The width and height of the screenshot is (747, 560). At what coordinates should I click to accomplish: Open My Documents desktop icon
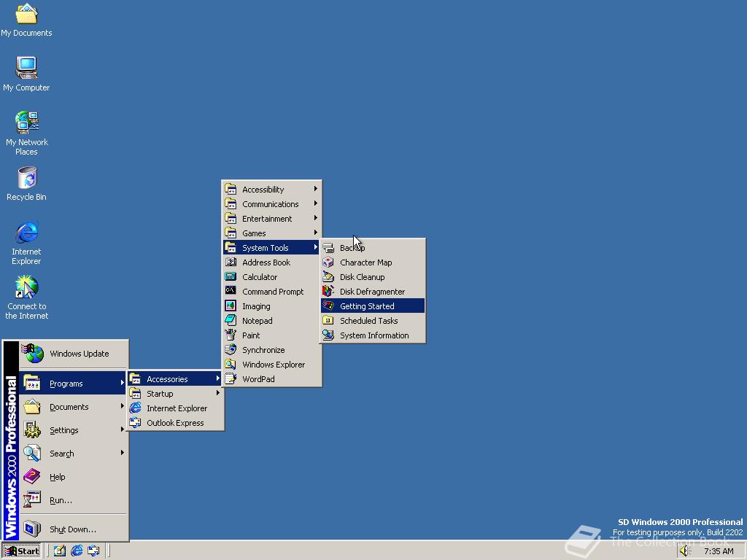(x=26, y=20)
